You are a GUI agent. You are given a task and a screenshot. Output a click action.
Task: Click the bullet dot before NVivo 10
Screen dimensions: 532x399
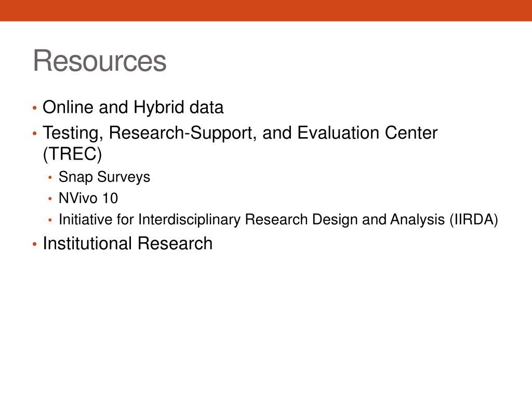(x=50, y=199)
